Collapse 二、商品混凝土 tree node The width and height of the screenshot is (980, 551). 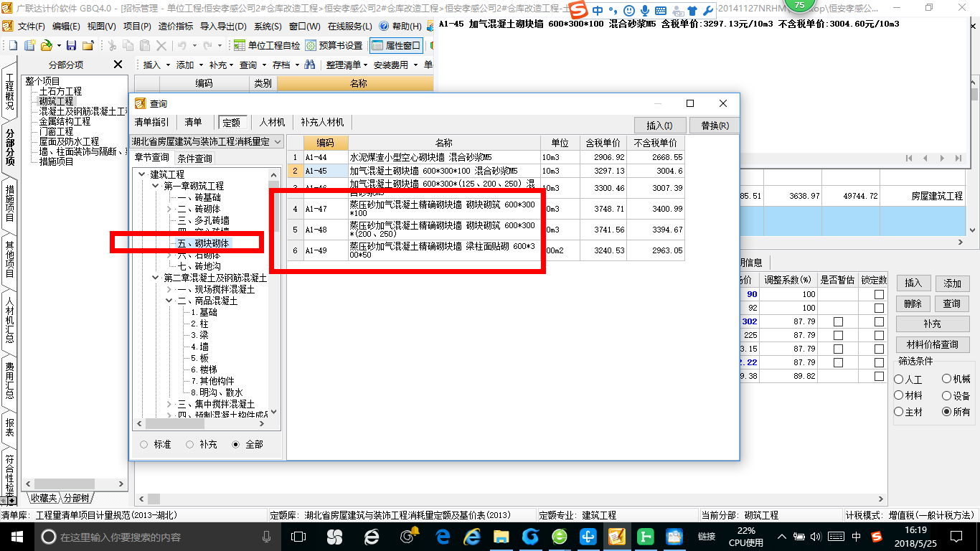tap(170, 301)
